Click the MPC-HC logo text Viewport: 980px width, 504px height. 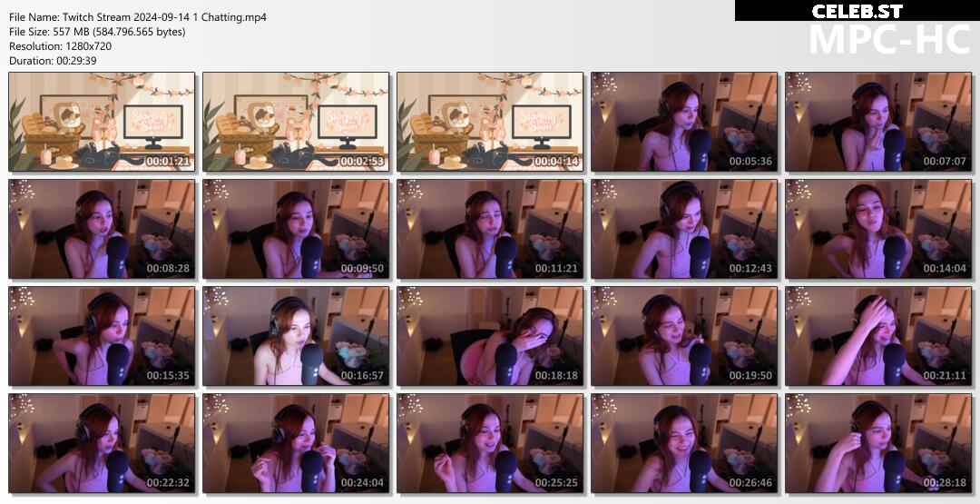coord(889,39)
